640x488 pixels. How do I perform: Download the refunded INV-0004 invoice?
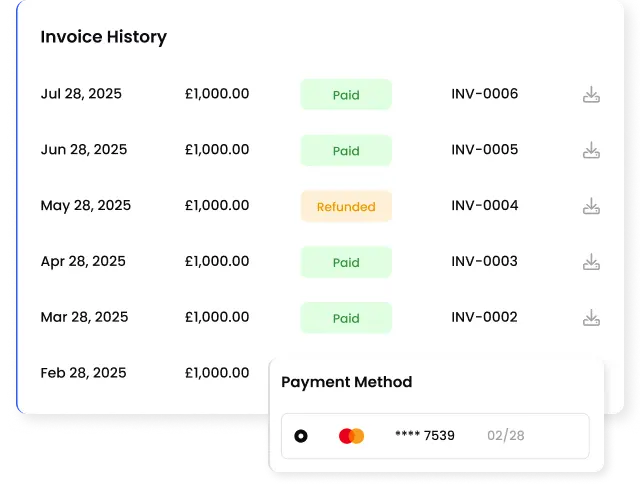tap(591, 207)
